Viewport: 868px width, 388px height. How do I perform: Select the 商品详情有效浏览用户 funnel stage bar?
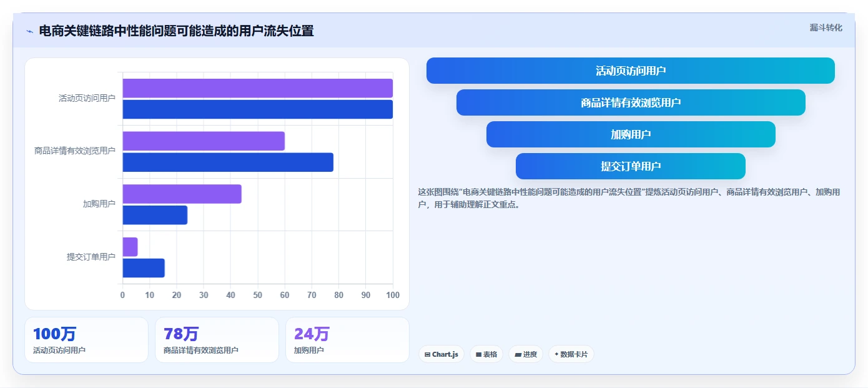click(631, 102)
